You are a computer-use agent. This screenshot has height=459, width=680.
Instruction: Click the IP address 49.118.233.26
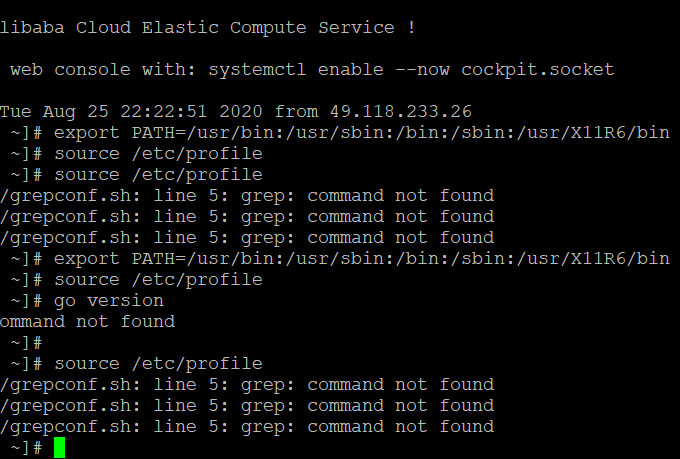pyautogui.click(x=400, y=111)
